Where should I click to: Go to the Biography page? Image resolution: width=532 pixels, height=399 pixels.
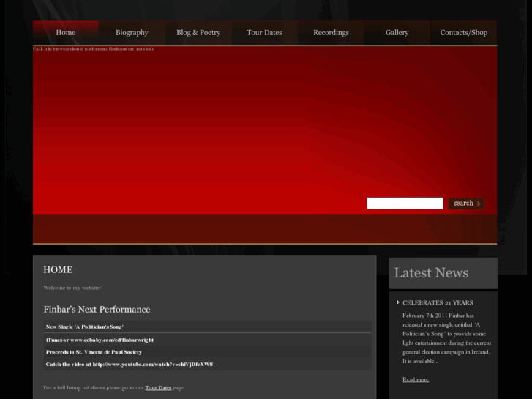tap(132, 33)
